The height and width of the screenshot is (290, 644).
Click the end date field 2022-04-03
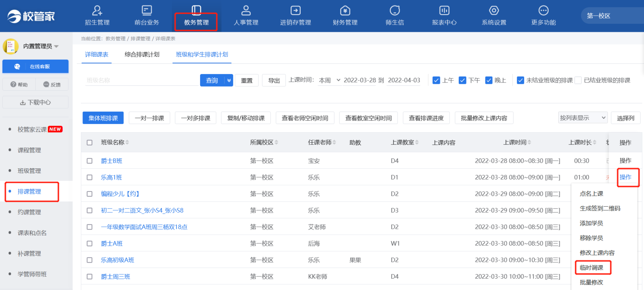404,80
